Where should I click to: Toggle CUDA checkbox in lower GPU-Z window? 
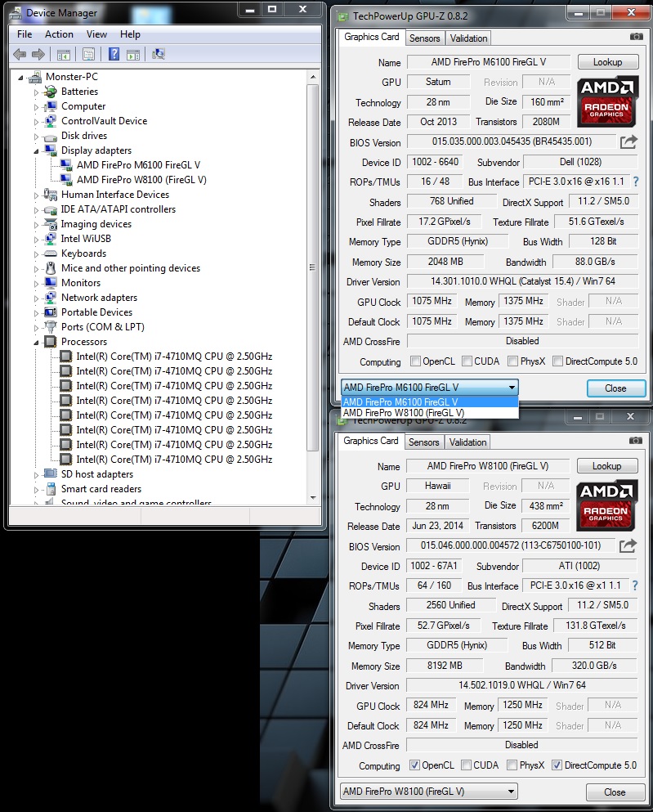click(x=465, y=765)
